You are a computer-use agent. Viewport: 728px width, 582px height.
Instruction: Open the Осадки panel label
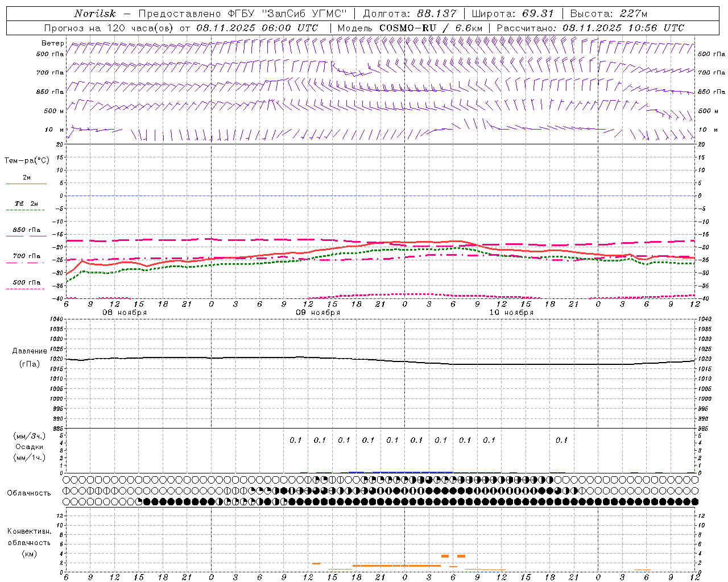[x=30, y=447]
